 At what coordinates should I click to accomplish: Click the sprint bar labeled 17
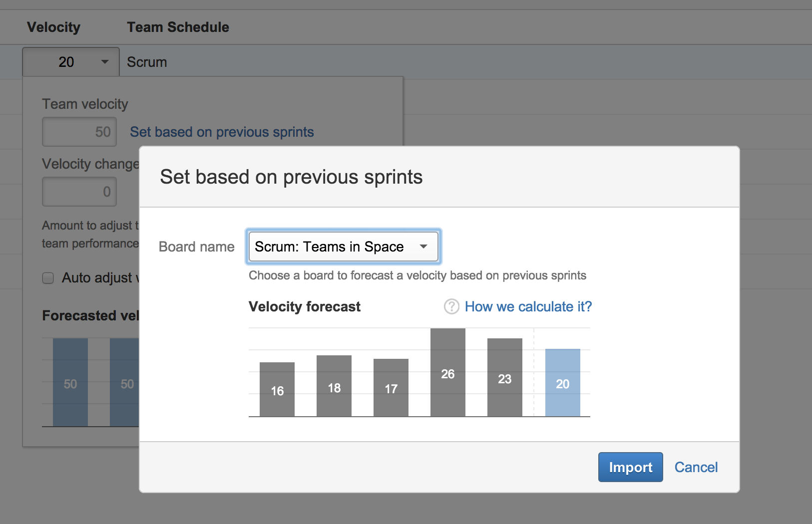coord(391,387)
